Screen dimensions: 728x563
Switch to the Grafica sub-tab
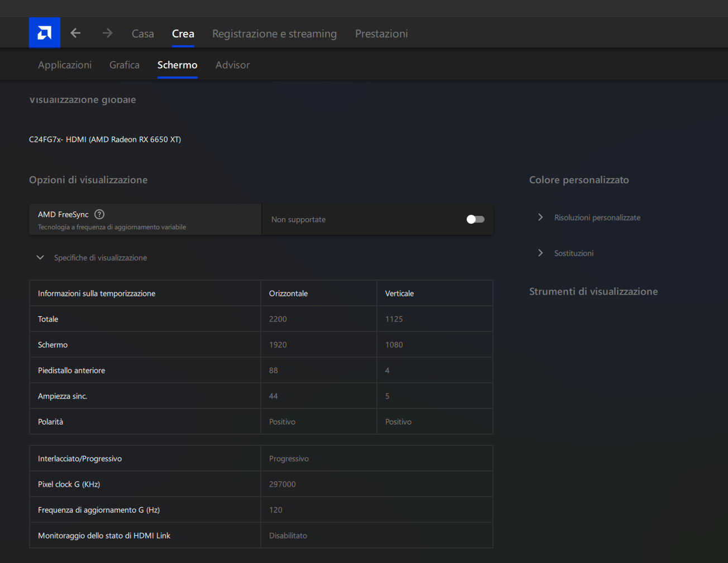(124, 65)
